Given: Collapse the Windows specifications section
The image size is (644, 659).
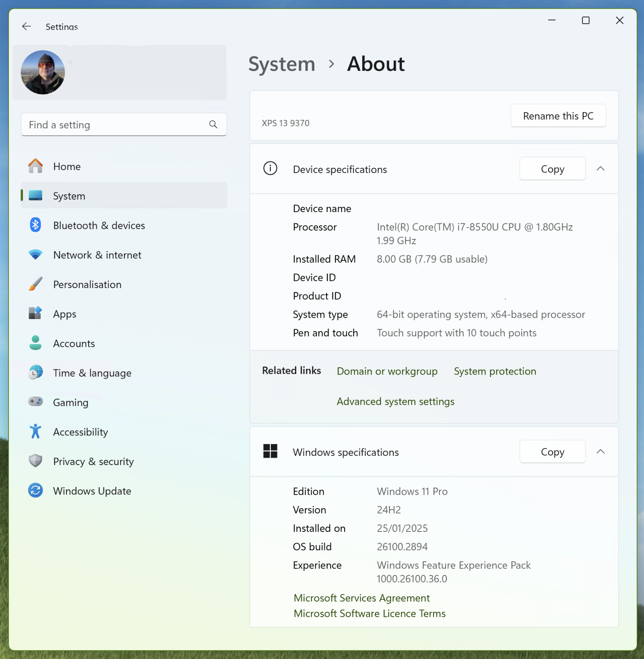Looking at the screenshot, I should [x=601, y=451].
